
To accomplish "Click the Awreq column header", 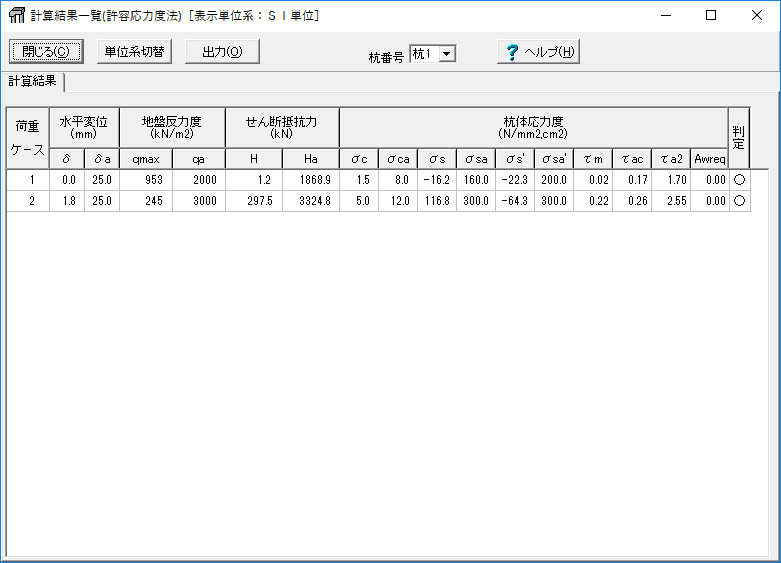I will (x=709, y=159).
